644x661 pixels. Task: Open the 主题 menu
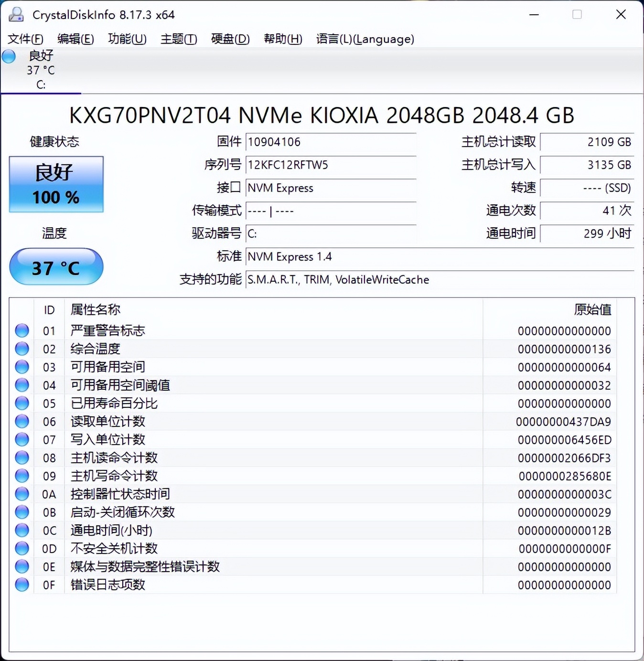(178, 39)
